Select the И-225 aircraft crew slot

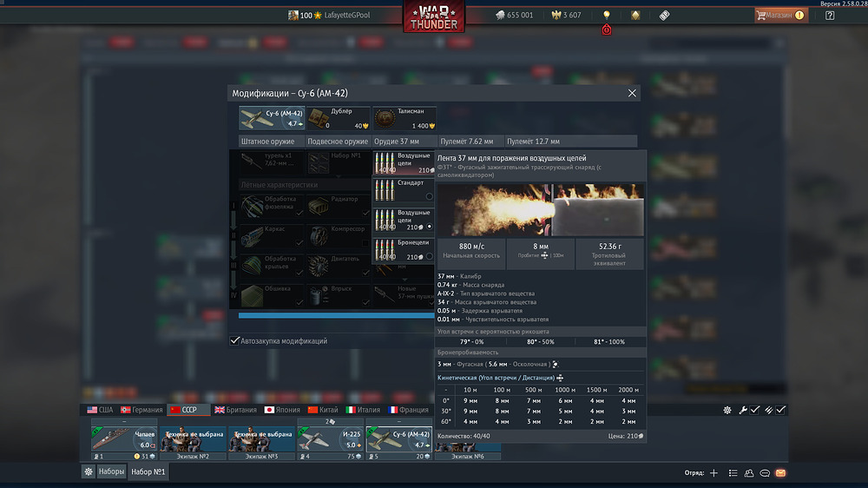[330, 439]
